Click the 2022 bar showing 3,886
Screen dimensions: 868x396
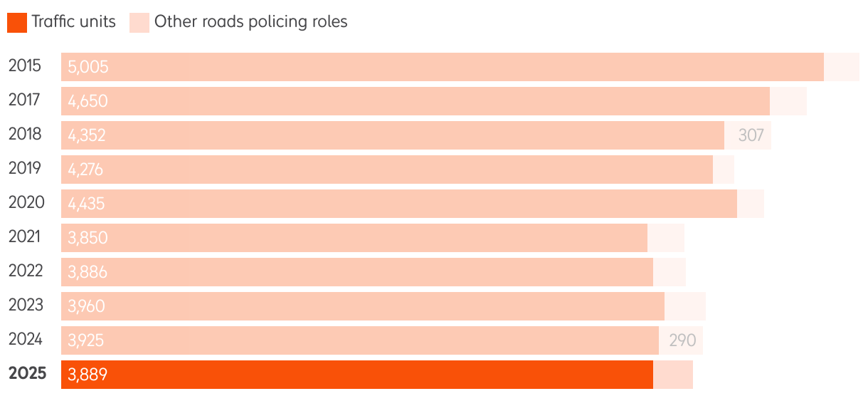pos(357,272)
